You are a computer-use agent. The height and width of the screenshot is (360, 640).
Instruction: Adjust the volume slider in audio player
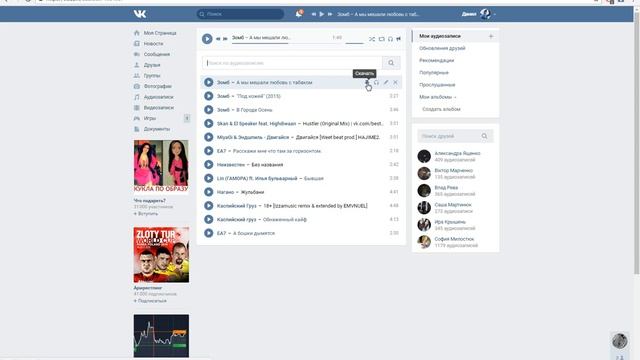(x=354, y=43)
